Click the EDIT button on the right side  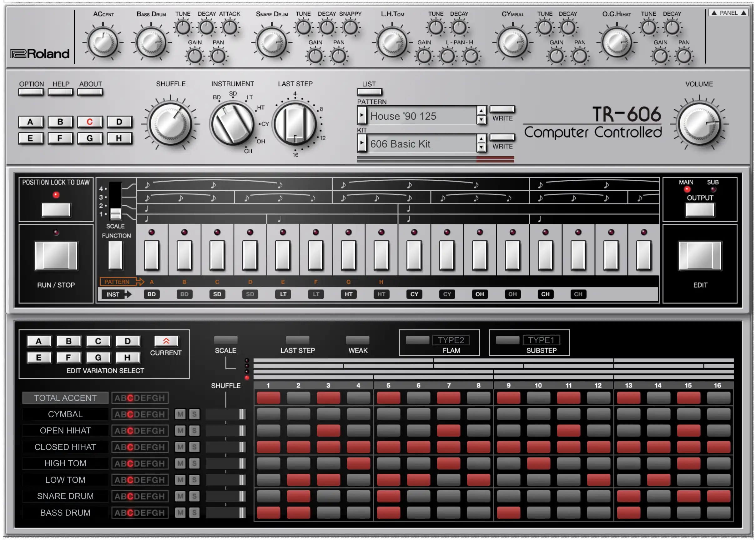coord(700,256)
